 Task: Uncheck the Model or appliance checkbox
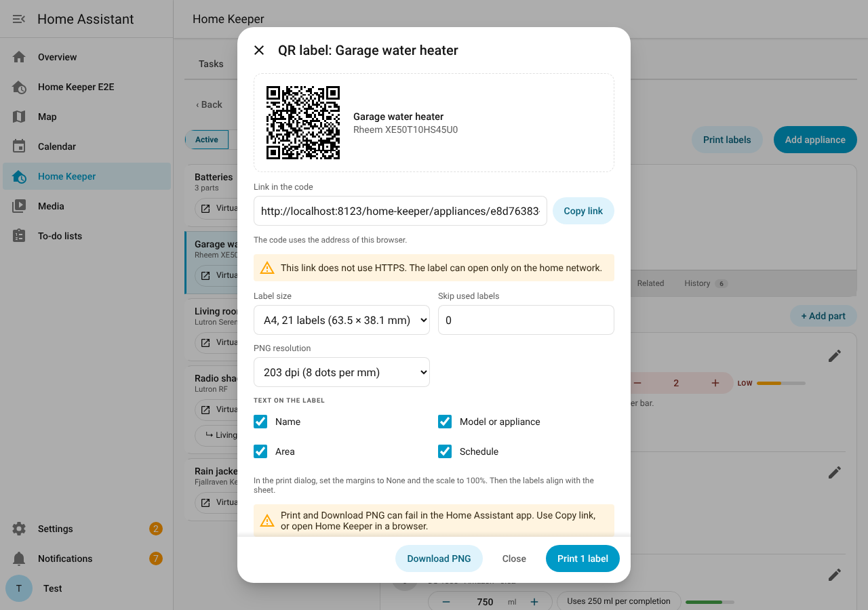point(445,422)
